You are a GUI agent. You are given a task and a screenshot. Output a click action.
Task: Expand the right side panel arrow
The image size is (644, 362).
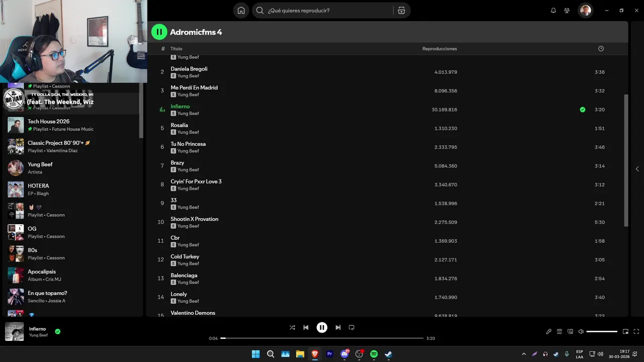coord(637,169)
